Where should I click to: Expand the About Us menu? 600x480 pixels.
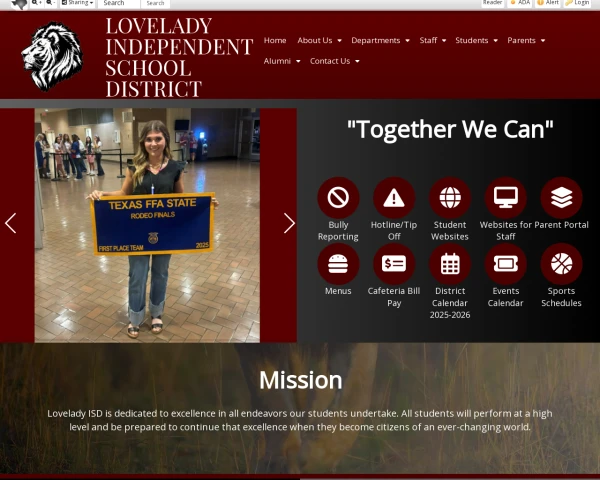(x=319, y=41)
